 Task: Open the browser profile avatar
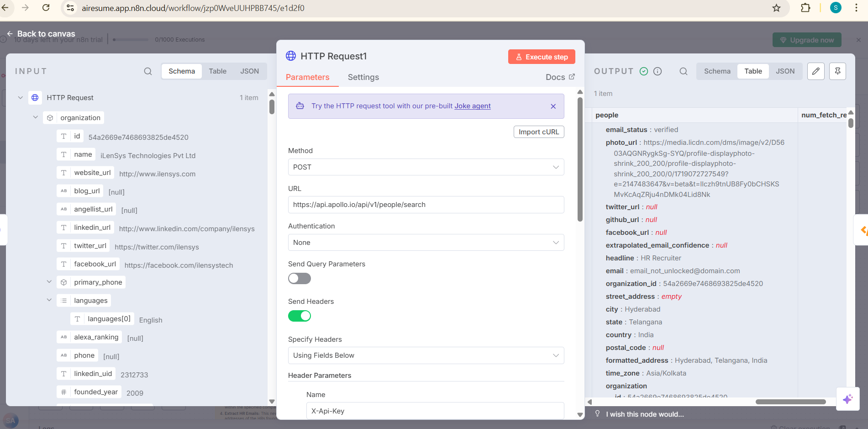point(836,7)
